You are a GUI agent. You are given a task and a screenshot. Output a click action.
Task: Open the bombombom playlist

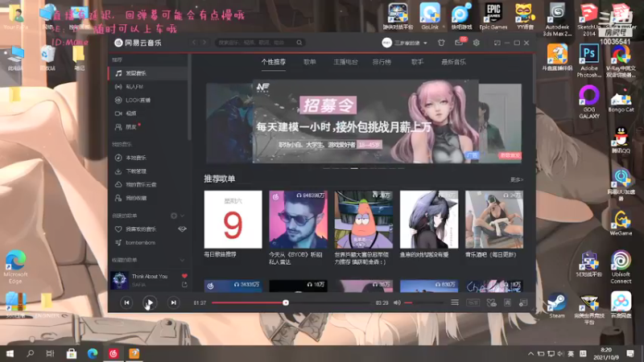pyautogui.click(x=140, y=243)
